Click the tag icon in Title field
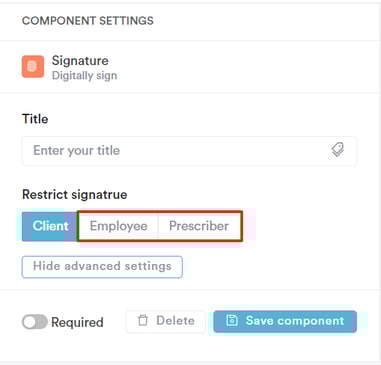The height and width of the screenshot is (365, 381). click(338, 150)
